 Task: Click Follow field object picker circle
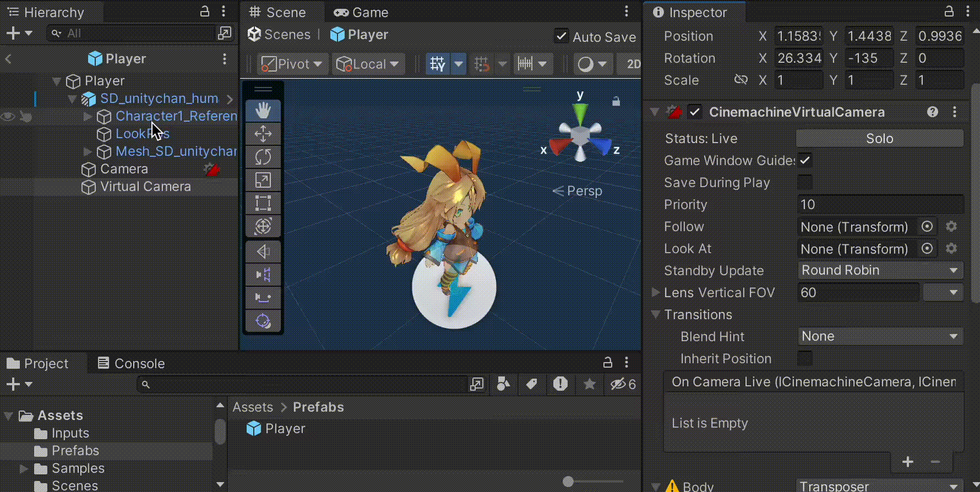(927, 226)
